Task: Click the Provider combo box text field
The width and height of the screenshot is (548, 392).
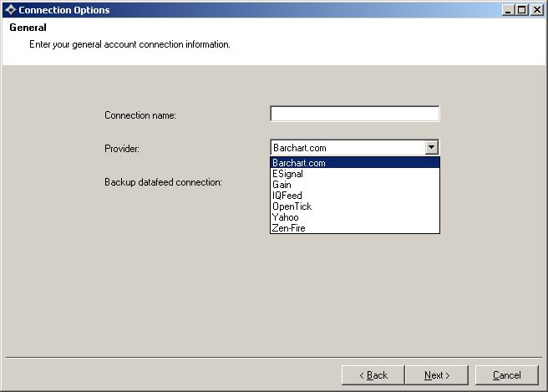Action: pos(348,148)
